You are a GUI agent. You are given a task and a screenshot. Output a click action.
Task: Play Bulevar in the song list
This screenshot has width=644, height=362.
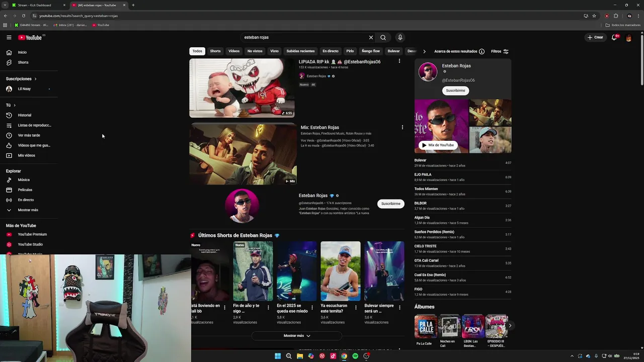[463, 163]
